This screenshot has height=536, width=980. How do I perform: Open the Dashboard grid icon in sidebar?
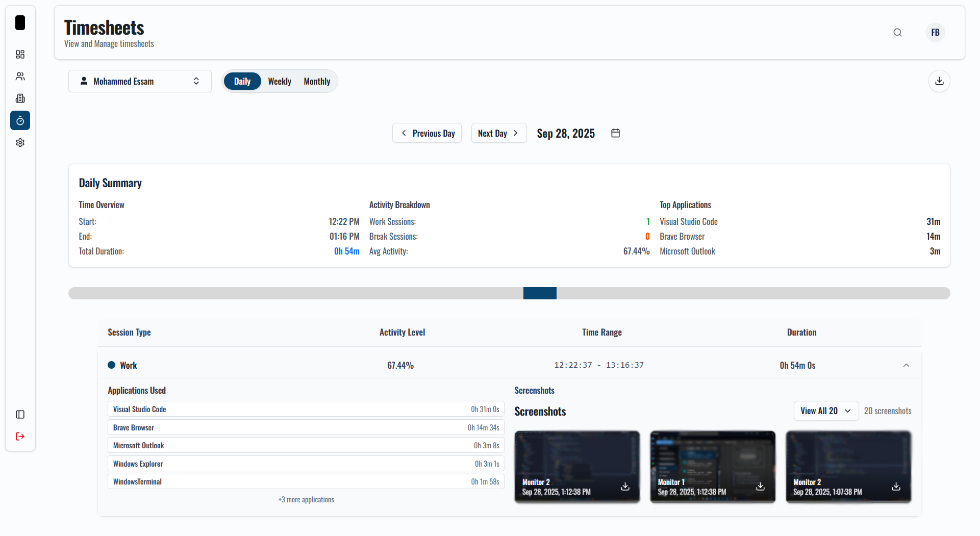click(20, 55)
